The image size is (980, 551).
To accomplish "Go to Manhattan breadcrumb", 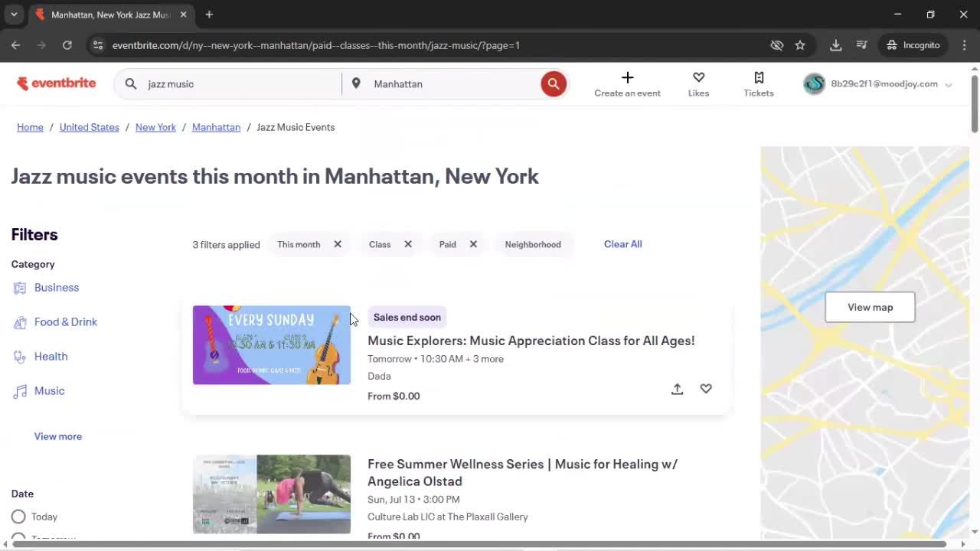I will tap(216, 127).
